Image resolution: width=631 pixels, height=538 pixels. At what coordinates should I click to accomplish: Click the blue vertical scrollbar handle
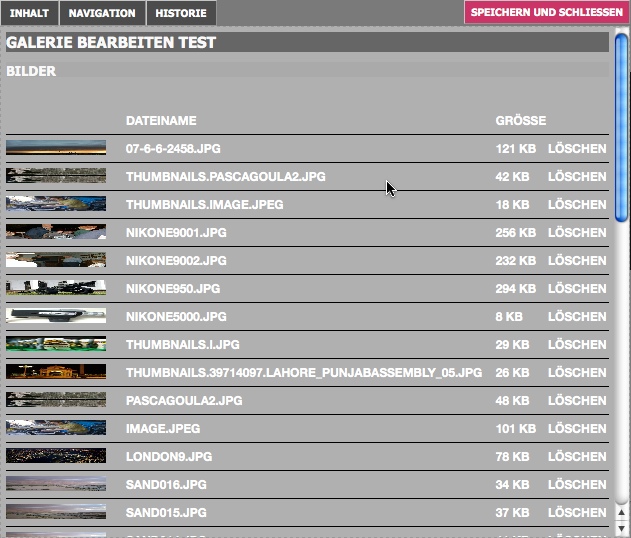tap(621, 125)
